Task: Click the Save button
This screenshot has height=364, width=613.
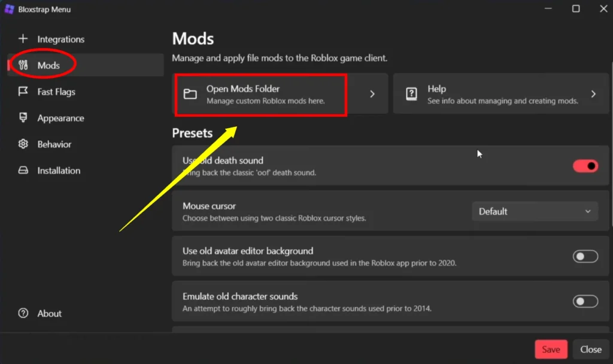Action: (x=551, y=349)
